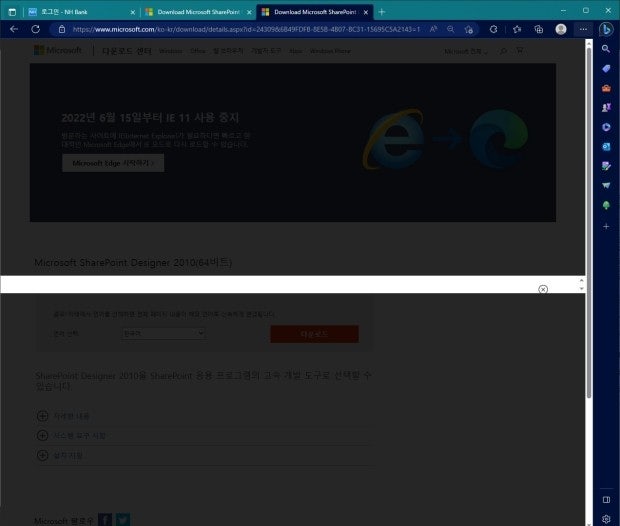The height and width of the screenshot is (526, 620).
Task: Switch to the NH Bank tab
Action: (x=79, y=12)
